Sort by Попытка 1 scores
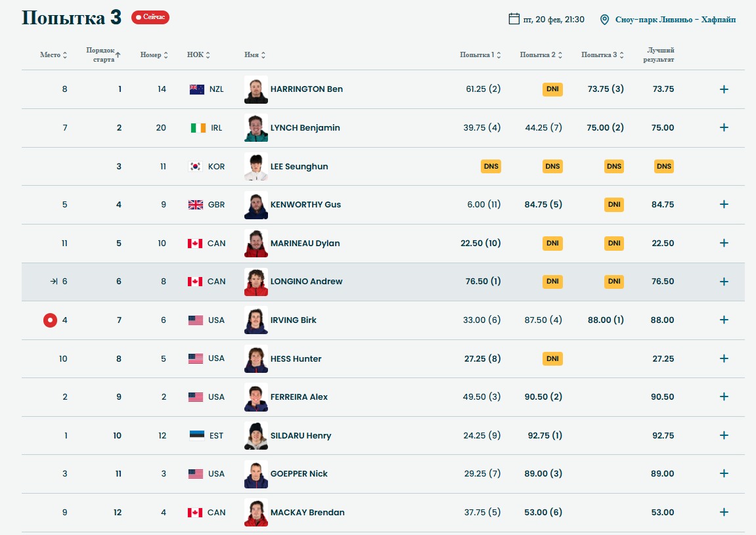 [x=480, y=55]
